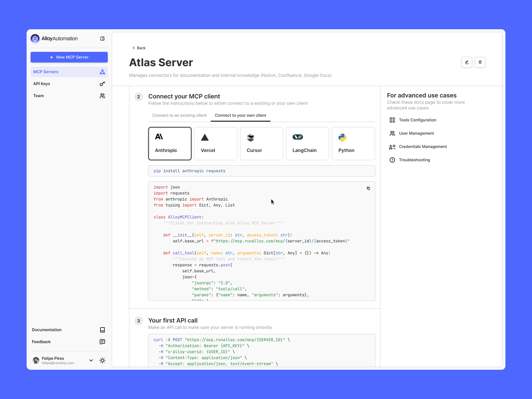Select the Python client card
Viewport: 532px width, 399px height.
click(x=353, y=144)
